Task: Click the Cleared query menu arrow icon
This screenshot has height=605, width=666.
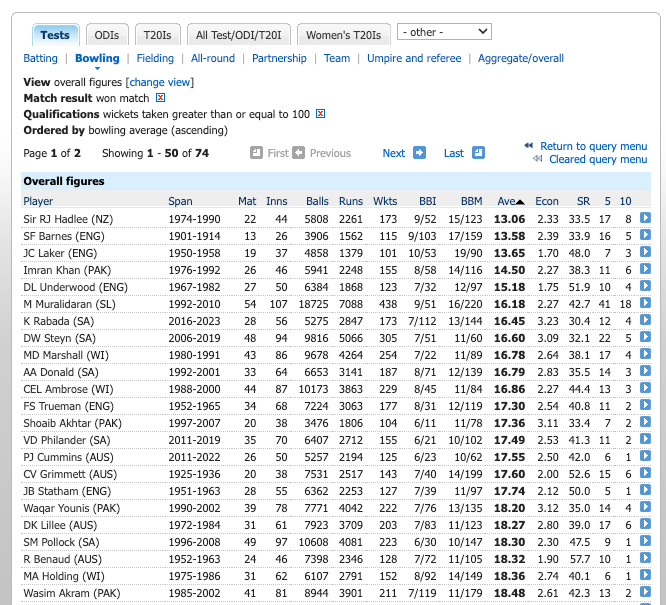Action: pos(539,159)
